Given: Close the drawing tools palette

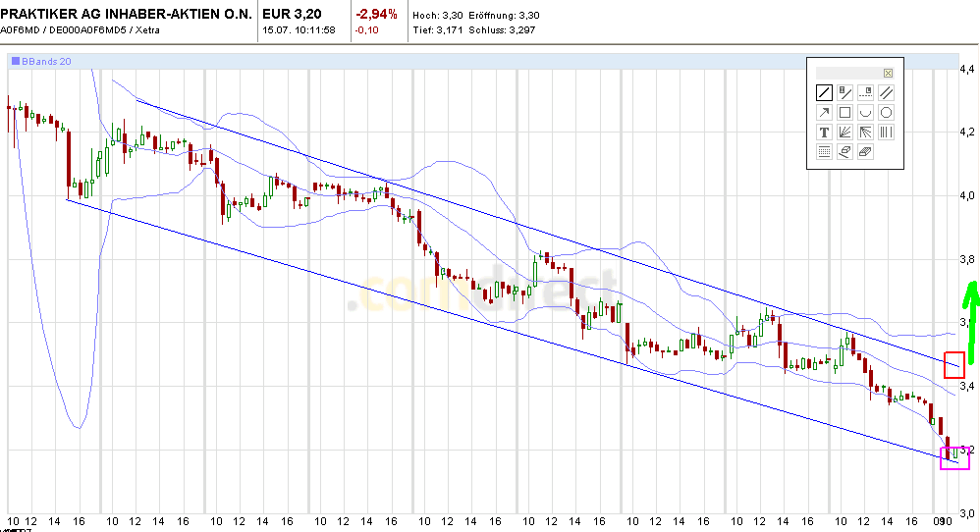Looking at the screenshot, I should (888, 73).
